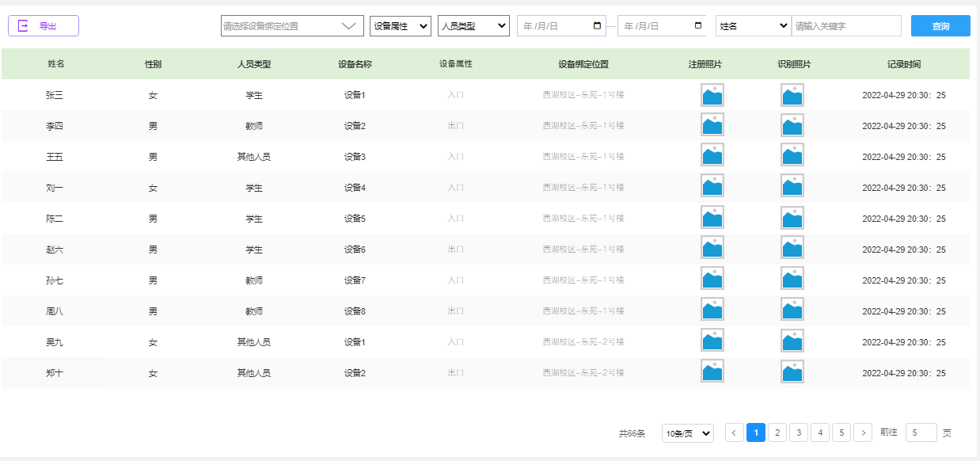This screenshot has width=980, height=461.
Task: Select page 2 in pagination
Action: (x=777, y=432)
